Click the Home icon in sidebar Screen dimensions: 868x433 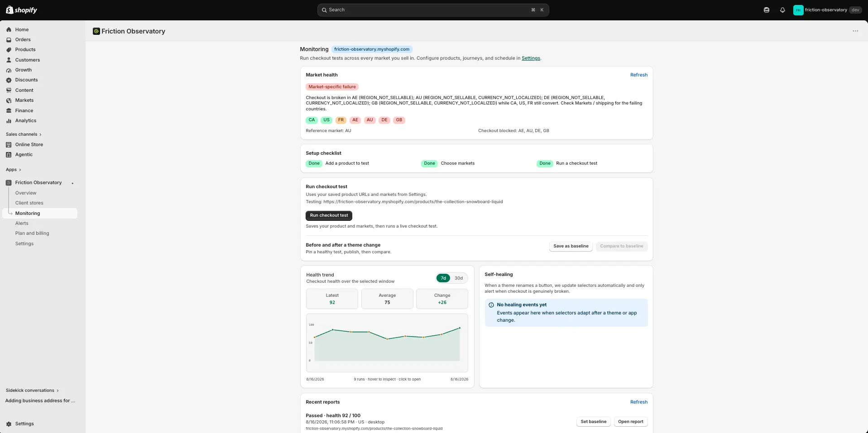point(9,29)
